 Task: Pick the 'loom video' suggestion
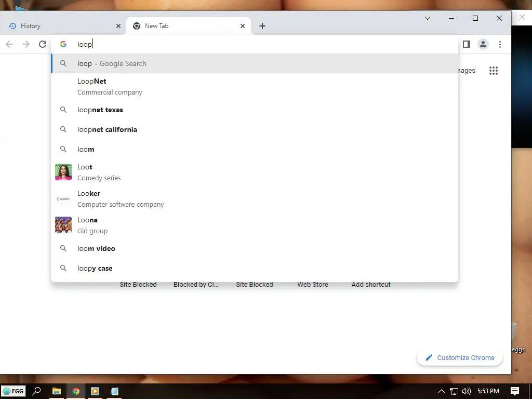[255, 248]
